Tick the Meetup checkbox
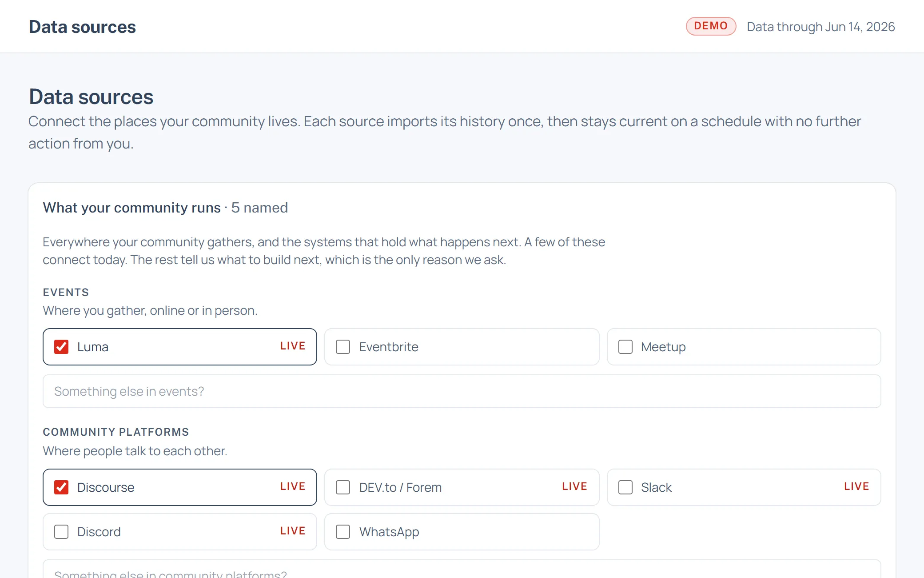924x578 pixels. point(625,347)
